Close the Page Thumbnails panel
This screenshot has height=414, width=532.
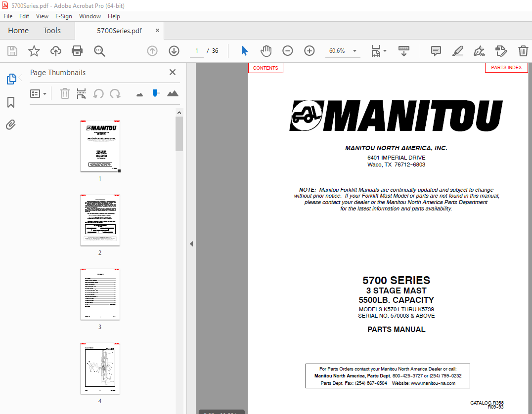click(x=173, y=72)
